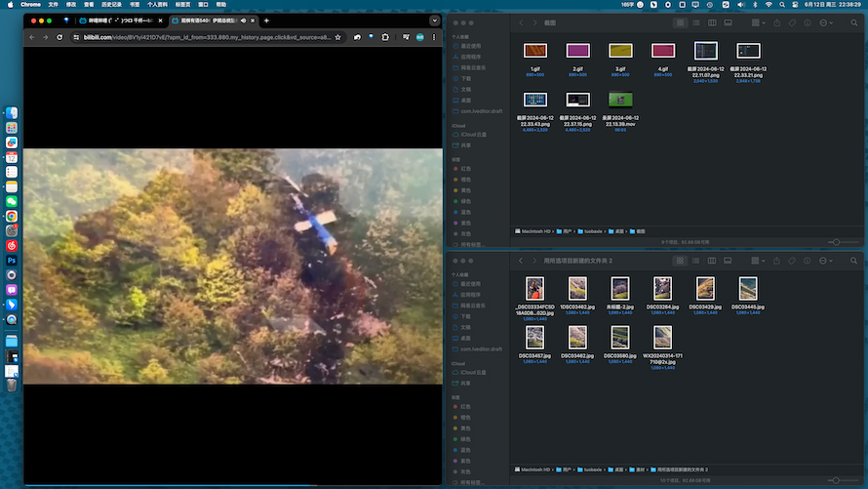Open NetEase Music from the Dock
The image size is (868, 489).
pos(12,245)
